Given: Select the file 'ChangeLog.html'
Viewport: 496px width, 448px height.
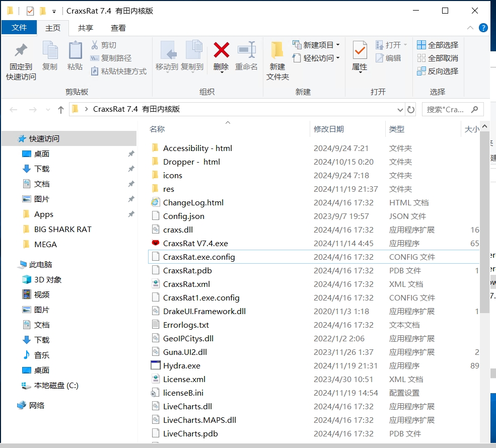Looking at the screenshot, I should click(314, 203).
